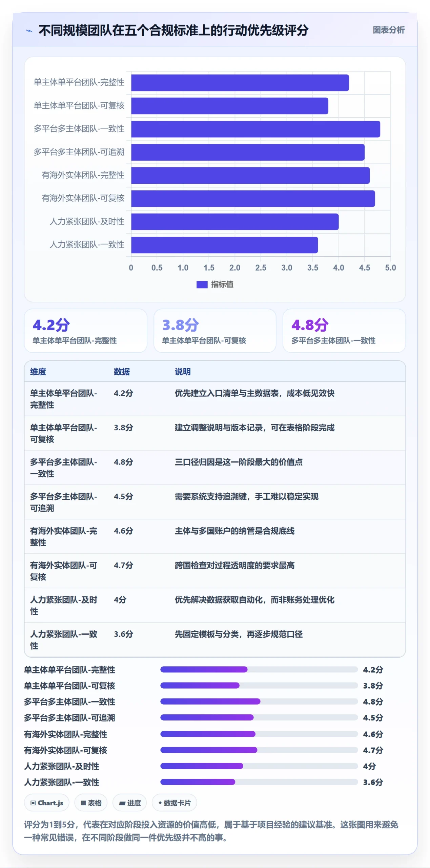Click the 4.6分 value in the table
430x868 pixels.
tap(123, 531)
